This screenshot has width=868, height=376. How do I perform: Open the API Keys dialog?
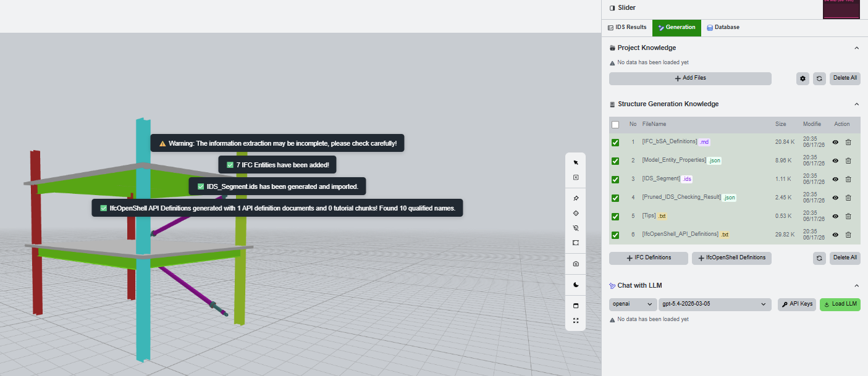[797, 304]
